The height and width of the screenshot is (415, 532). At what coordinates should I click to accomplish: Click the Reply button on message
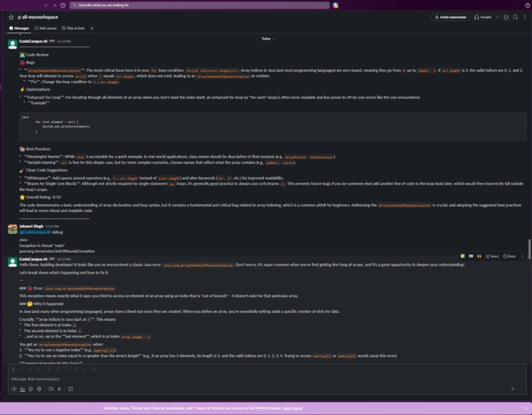click(x=510, y=256)
